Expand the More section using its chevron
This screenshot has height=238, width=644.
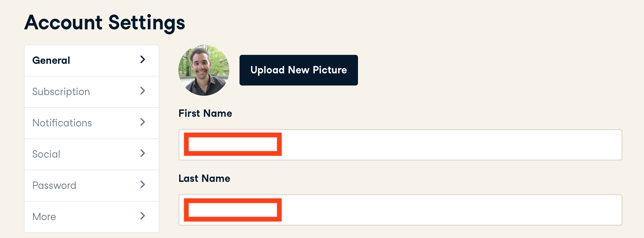[143, 216]
